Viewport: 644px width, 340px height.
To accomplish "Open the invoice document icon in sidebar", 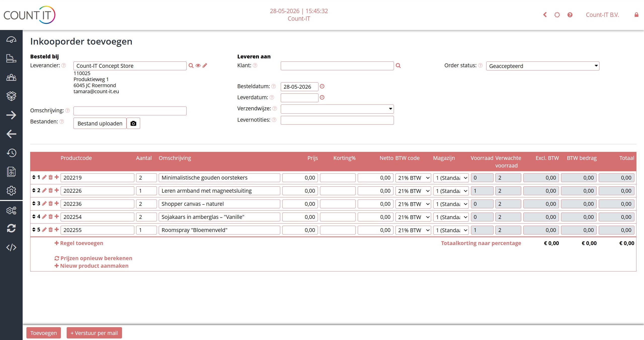I will 11,172.
